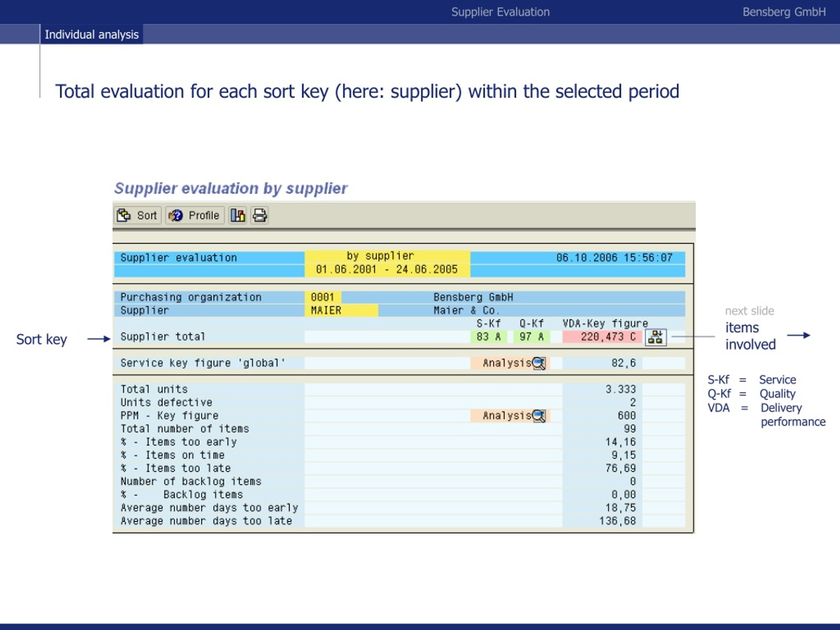Open Analysis for Service key figure 'global'

pyautogui.click(x=510, y=363)
